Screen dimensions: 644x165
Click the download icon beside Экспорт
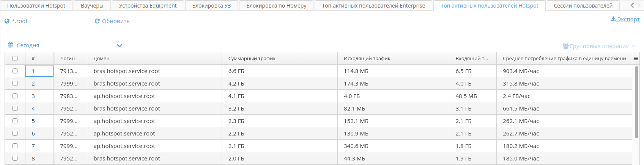tap(613, 19)
